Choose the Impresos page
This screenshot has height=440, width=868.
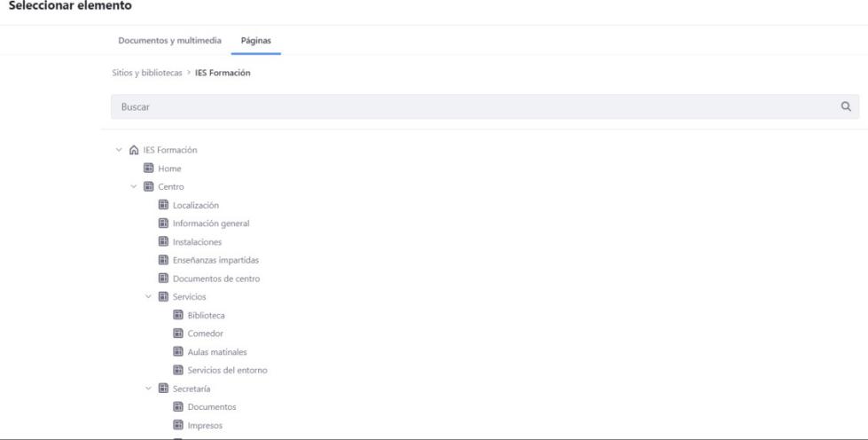[205, 426]
